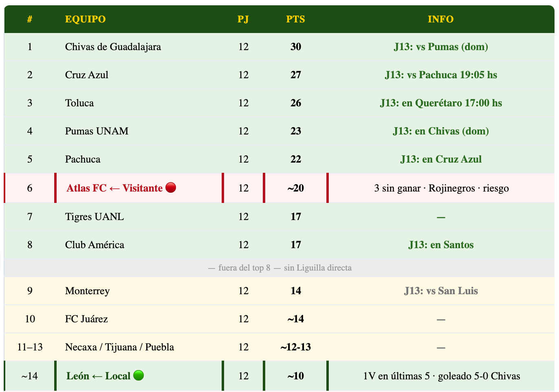Image resolution: width=559 pixels, height=392 pixels.
Task: Click the Tigres UANL team name
Action: point(95,217)
